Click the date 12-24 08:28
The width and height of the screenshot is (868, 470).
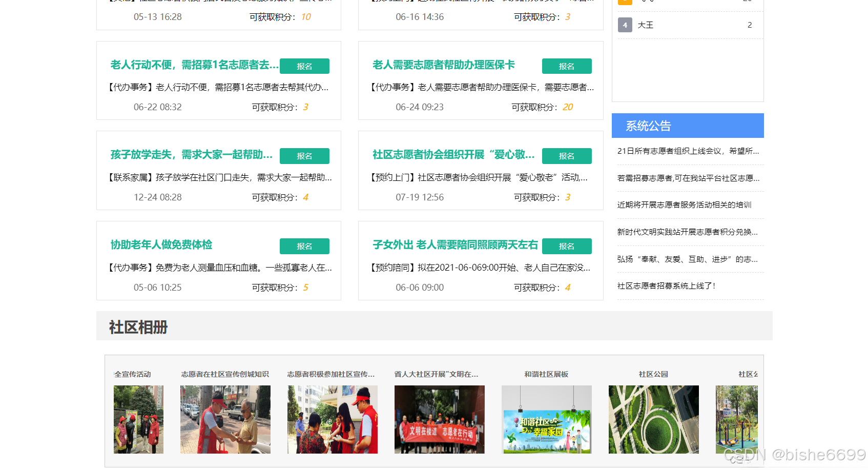tap(158, 197)
